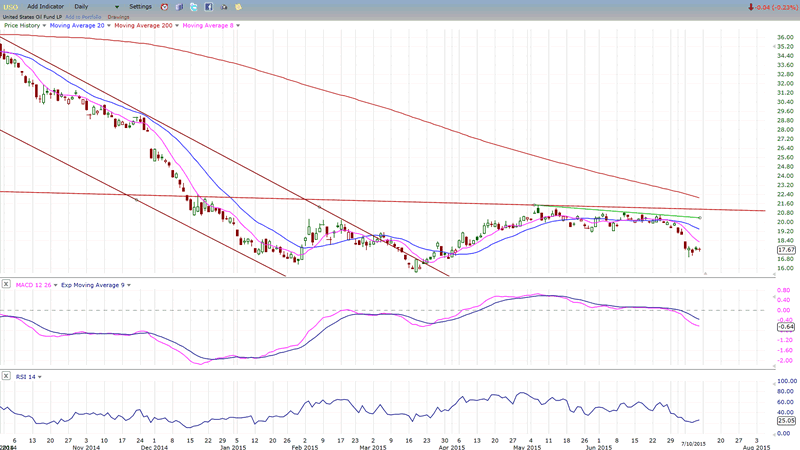Close the MACD indicator panel

[x=6, y=285]
